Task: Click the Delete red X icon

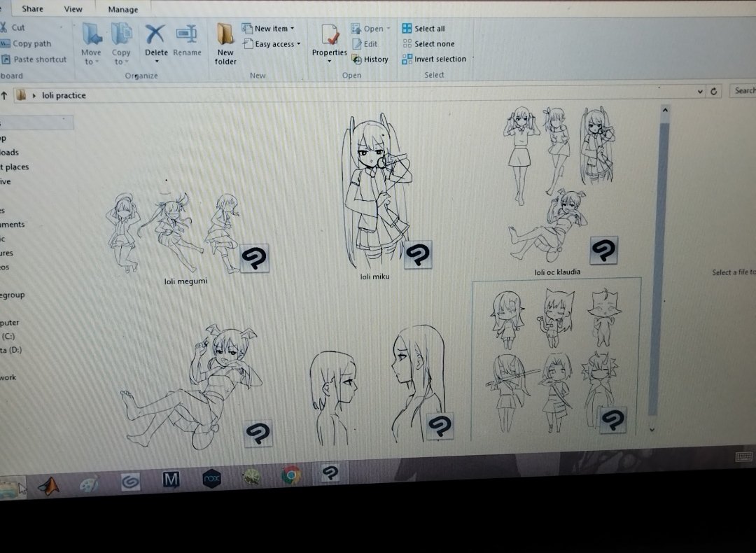Action: pyautogui.click(x=155, y=34)
